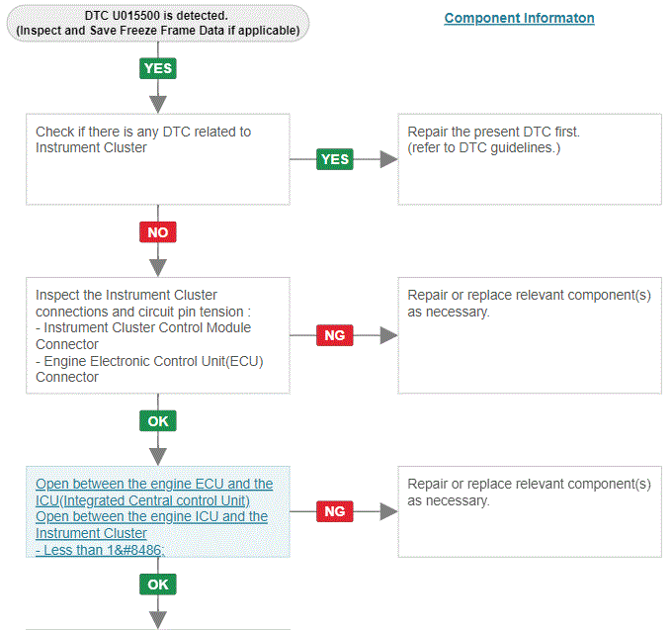Select the Check if there is any DTC box
Viewport: 672px width, 630px height.
[x=158, y=159]
